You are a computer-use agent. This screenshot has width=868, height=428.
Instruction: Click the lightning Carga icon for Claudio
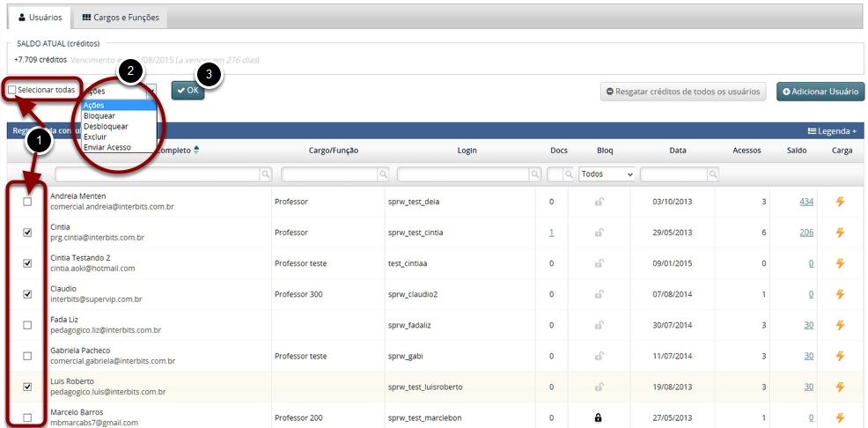click(x=840, y=294)
